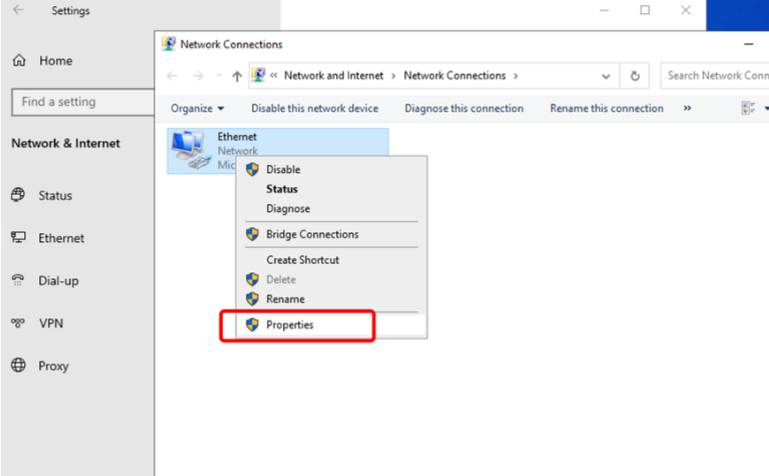
Task: Click Disable this network device
Action: click(x=314, y=109)
